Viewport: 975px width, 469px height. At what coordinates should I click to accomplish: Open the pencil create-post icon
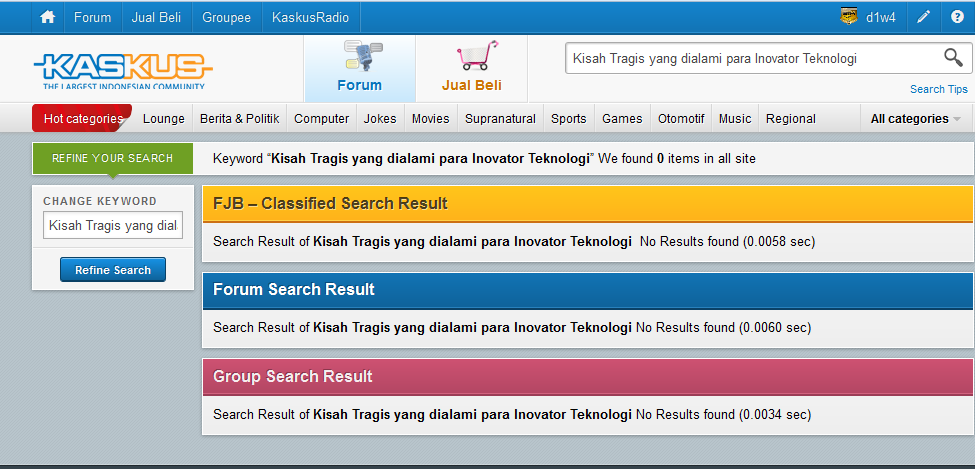click(923, 17)
